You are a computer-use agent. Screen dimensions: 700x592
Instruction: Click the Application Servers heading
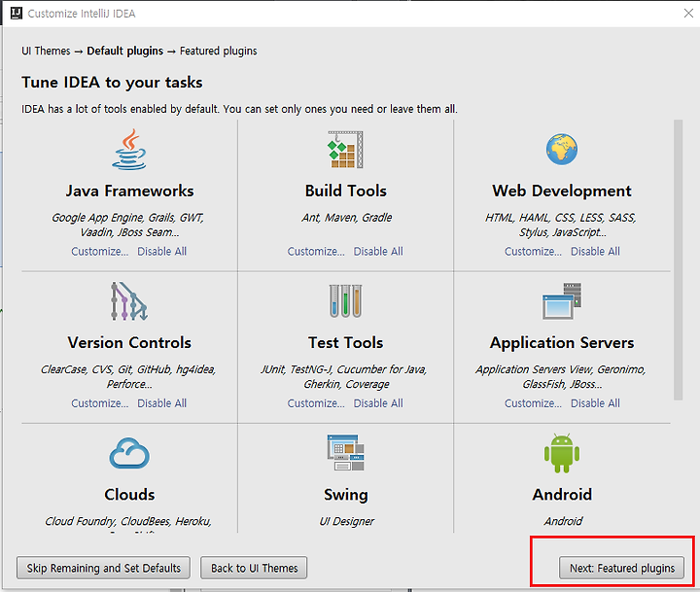(x=562, y=342)
